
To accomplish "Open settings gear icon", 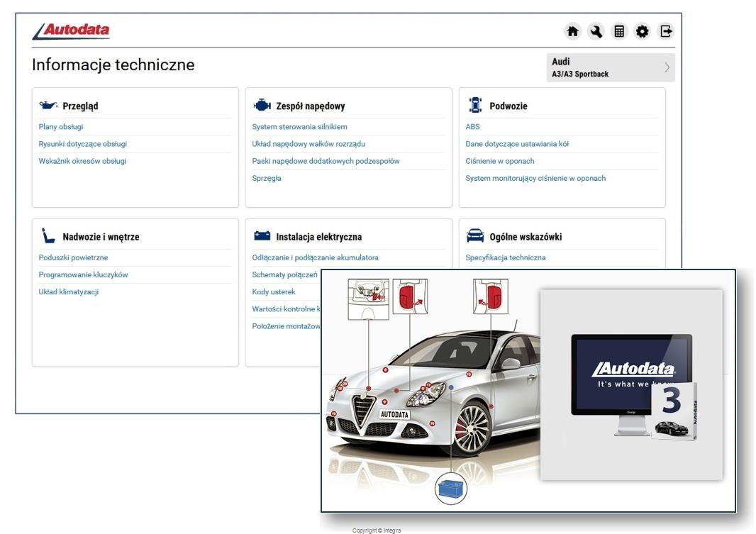I will [x=643, y=31].
